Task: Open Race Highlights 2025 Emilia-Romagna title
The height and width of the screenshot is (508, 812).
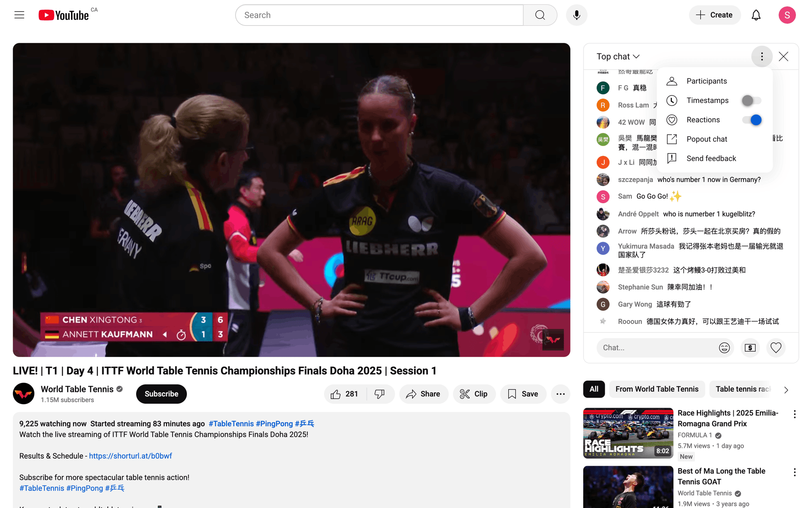Action: point(728,418)
